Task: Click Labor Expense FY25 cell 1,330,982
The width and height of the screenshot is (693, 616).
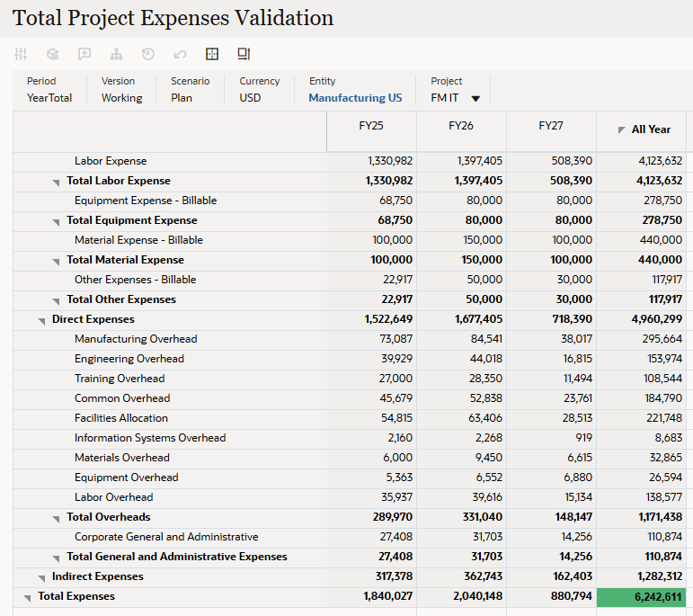Action: 372,161
